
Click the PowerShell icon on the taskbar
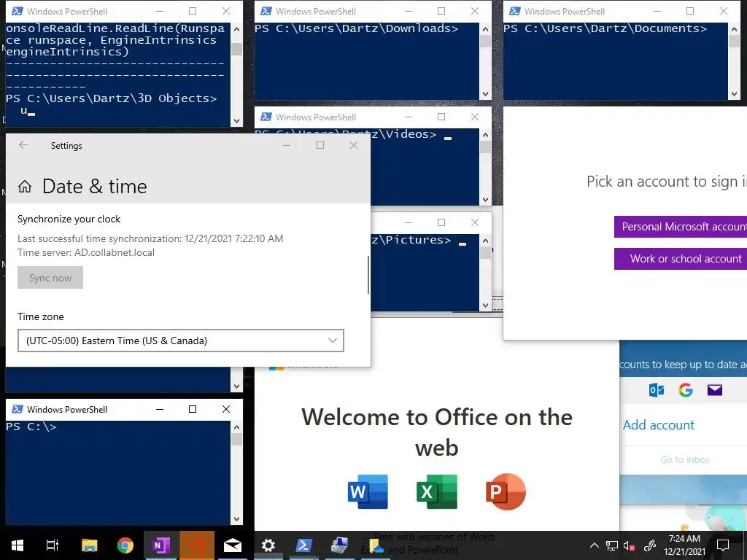pos(304,545)
